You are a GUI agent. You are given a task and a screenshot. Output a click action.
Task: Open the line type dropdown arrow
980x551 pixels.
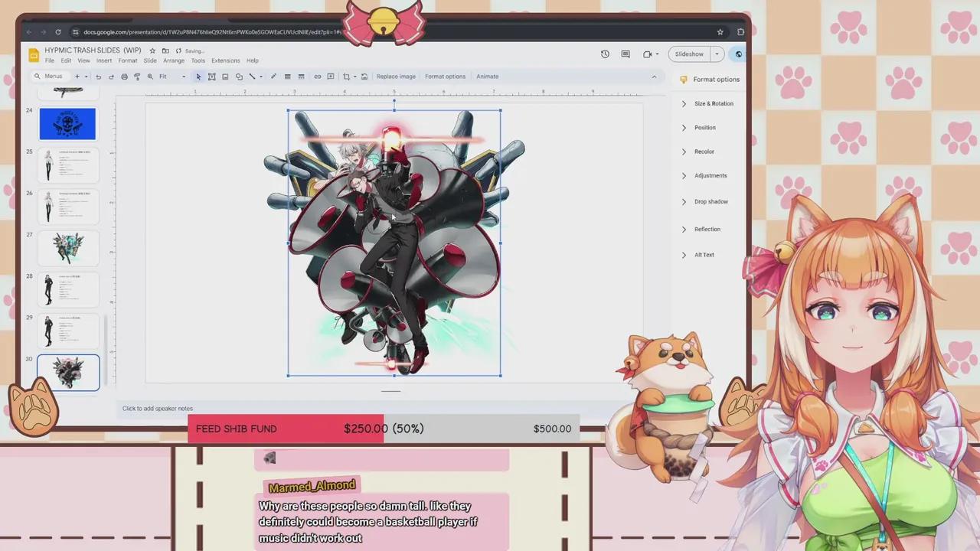click(x=260, y=77)
